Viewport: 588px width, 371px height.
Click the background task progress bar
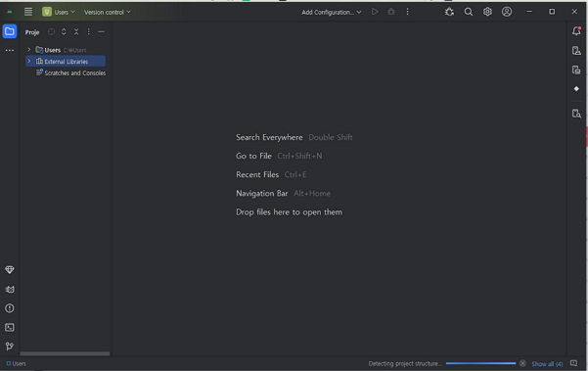(x=480, y=363)
